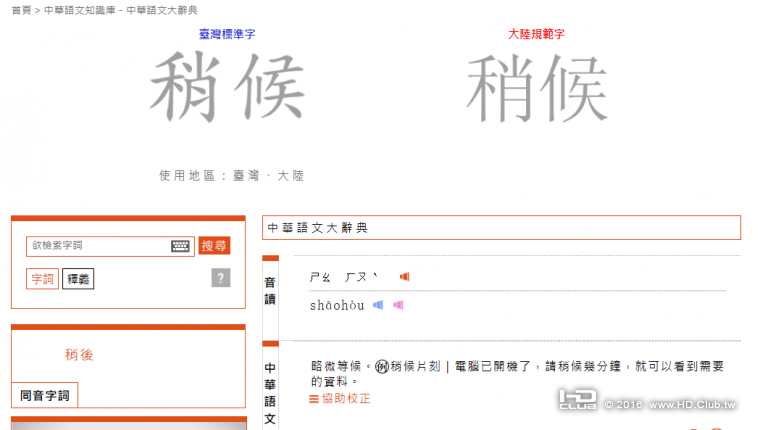Image resolution: width=760 pixels, height=430 pixels.
Task: Click the 臺灣標準字 heading link
Action: click(x=227, y=34)
